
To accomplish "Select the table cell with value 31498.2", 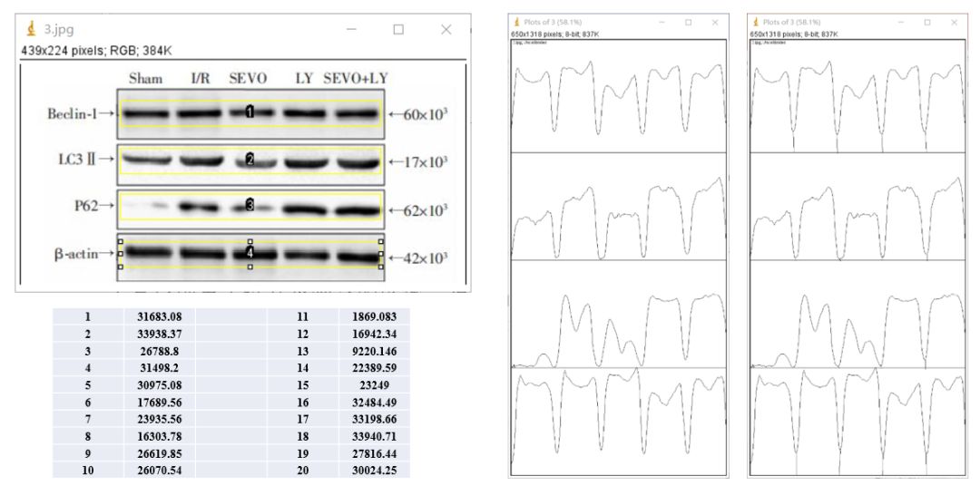I will 160,368.
